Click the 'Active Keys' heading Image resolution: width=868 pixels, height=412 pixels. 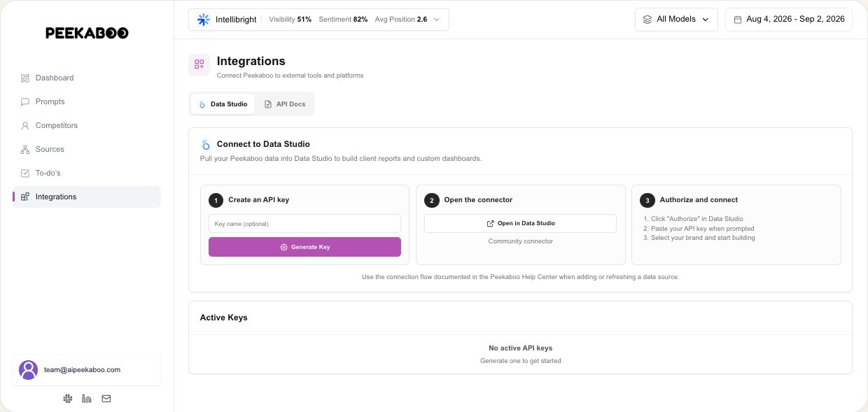pos(224,318)
